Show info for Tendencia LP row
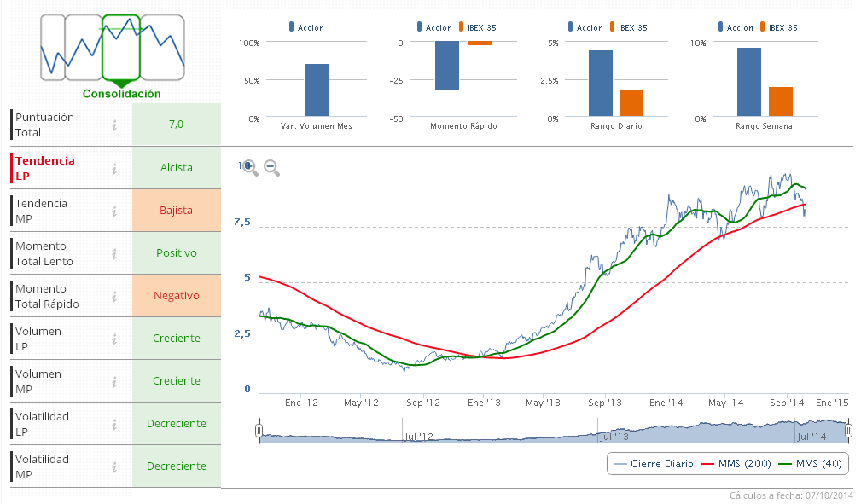The width and height of the screenshot is (861, 504). 113,168
